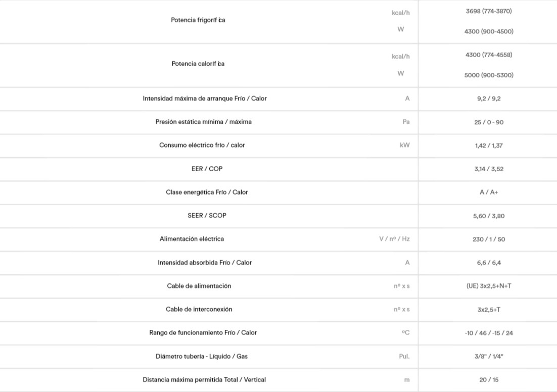Click "Distancia máxima permitida Total / Vertical" label
557x392 pixels.
pyautogui.click(x=204, y=379)
